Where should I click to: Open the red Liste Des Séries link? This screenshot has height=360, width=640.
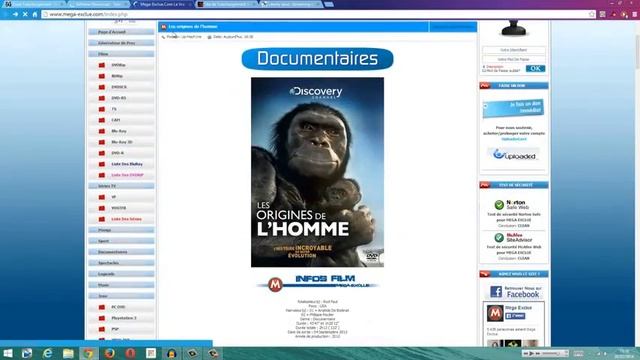point(127,219)
